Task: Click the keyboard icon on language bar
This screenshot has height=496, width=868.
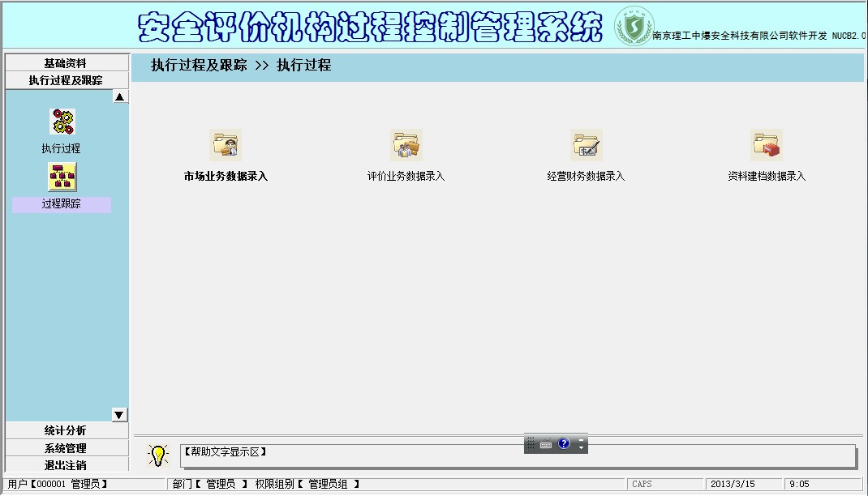Action: pyautogui.click(x=546, y=444)
